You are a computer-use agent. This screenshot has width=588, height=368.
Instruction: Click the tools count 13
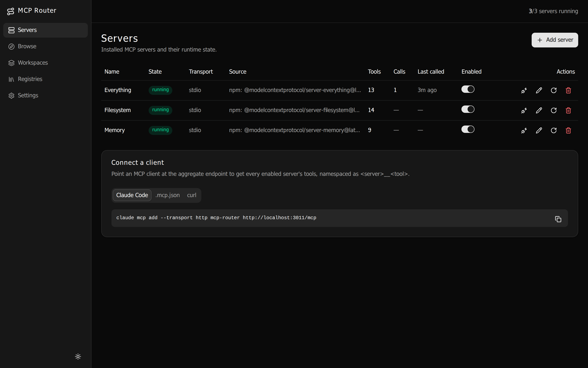tap(371, 90)
